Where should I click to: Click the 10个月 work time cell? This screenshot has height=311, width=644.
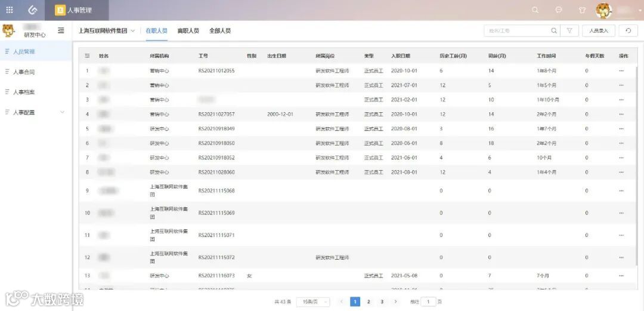tap(544, 158)
